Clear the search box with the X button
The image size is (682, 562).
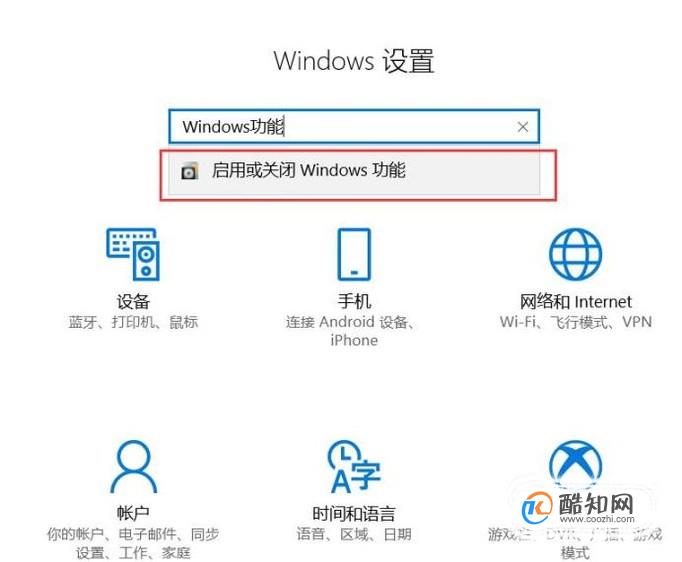click(x=523, y=127)
